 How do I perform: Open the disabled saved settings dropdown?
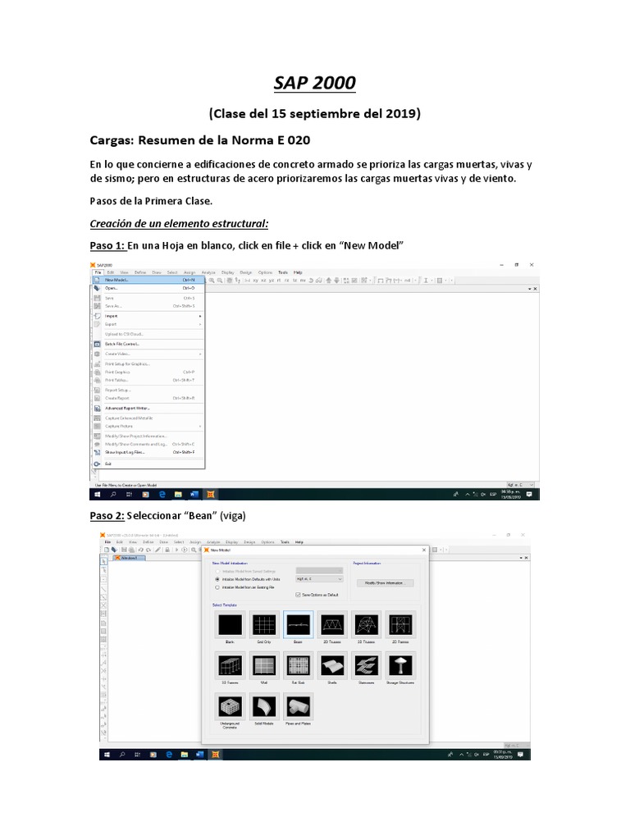[319, 571]
